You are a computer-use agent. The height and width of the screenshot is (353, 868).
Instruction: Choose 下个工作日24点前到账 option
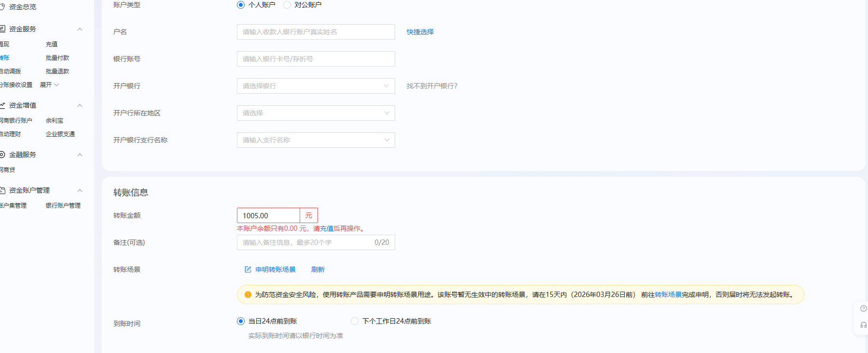[x=355, y=321]
